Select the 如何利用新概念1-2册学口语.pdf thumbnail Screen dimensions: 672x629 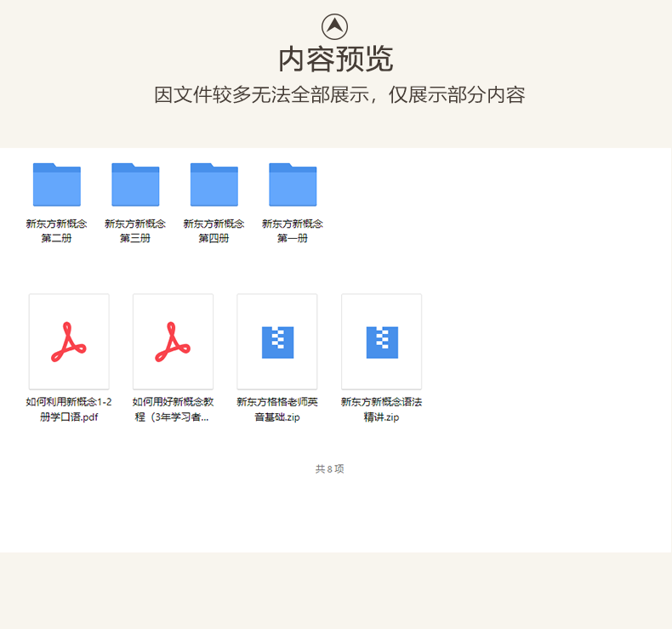point(69,342)
